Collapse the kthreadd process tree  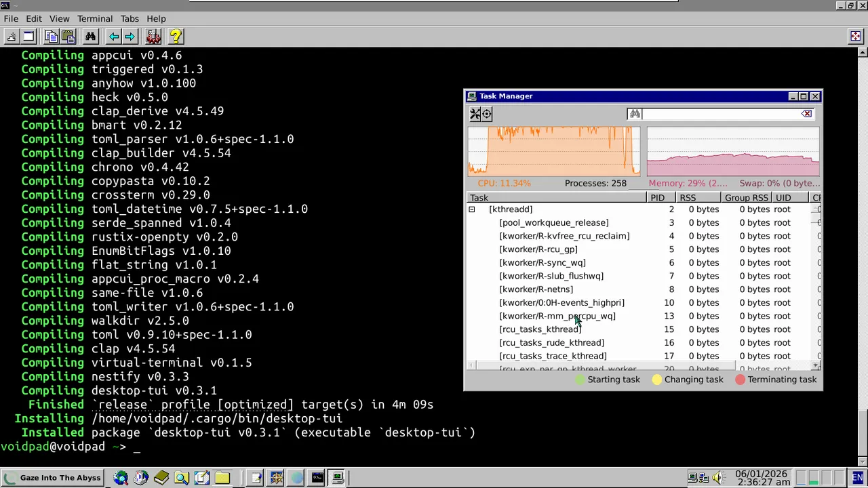(x=472, y=209)
